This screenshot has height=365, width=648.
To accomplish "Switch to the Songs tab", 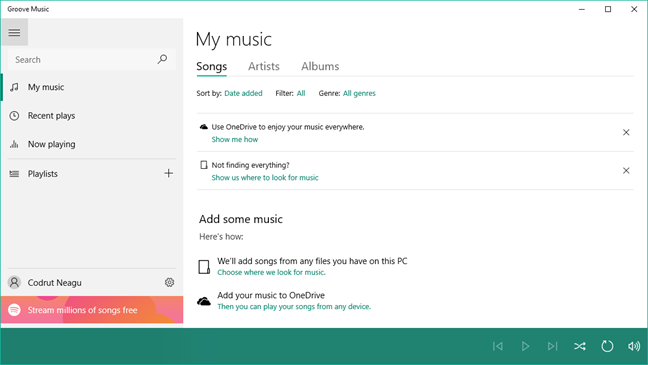I will point(212,67).
